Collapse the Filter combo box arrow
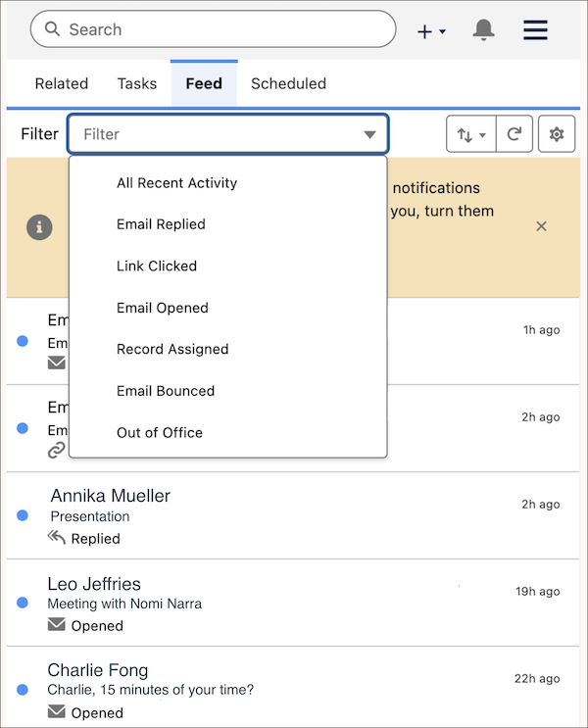The image size is (588, 728). [x=369, y=134]
